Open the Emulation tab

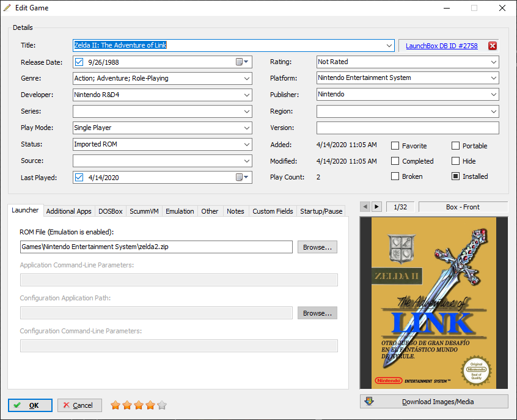click(x=180, y=211)
